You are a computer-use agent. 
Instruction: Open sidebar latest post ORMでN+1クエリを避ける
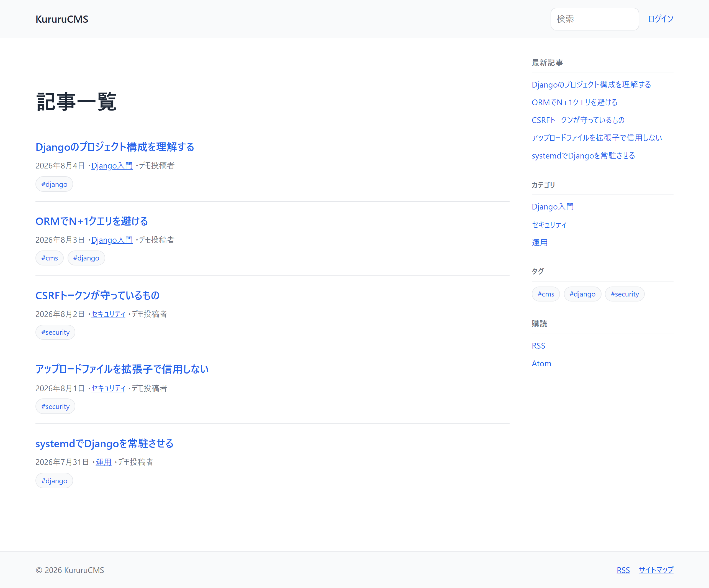(x=575, y=102)
